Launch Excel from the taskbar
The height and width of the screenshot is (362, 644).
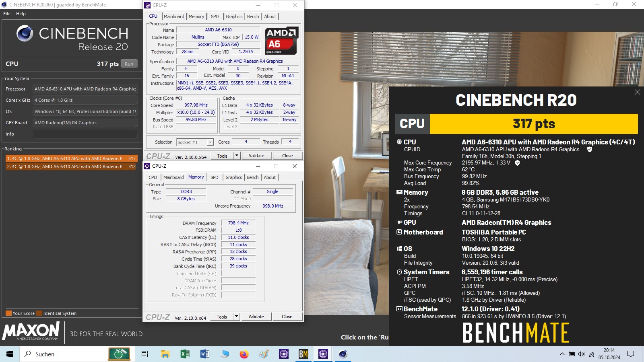(185, 354)
